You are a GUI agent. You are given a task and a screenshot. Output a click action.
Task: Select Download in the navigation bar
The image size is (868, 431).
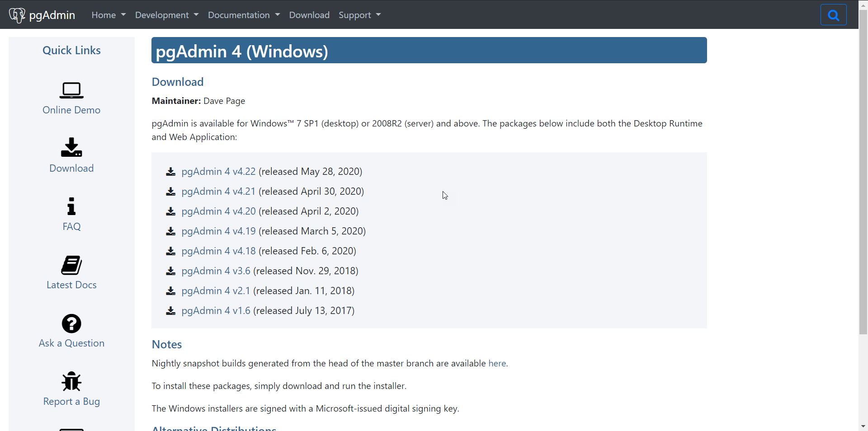pyautogui.click(x=309, y=15)
